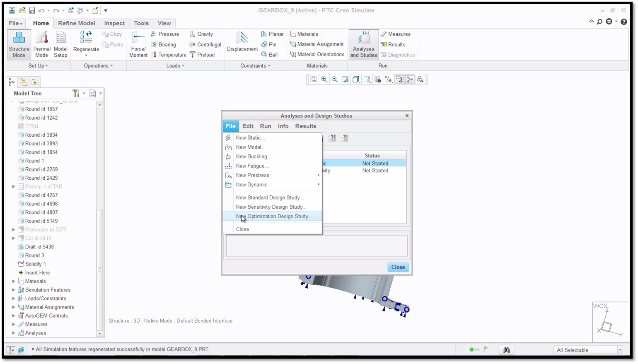This screenshot has width=638, height=364.
Task: Click the Open folder icon in quick access toolbar
Action: pos(22,10)
